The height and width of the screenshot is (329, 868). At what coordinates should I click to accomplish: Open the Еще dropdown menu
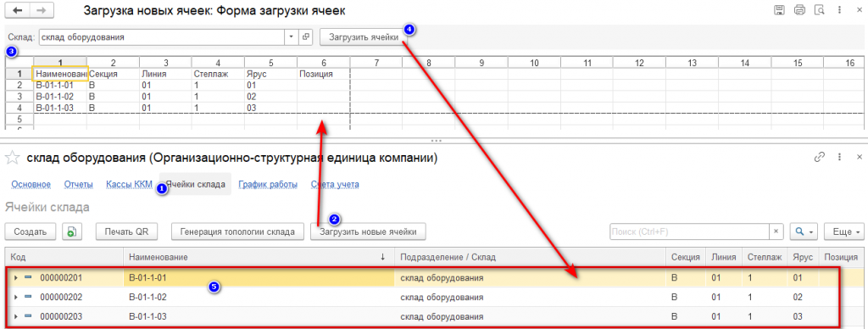coord(844,231)
